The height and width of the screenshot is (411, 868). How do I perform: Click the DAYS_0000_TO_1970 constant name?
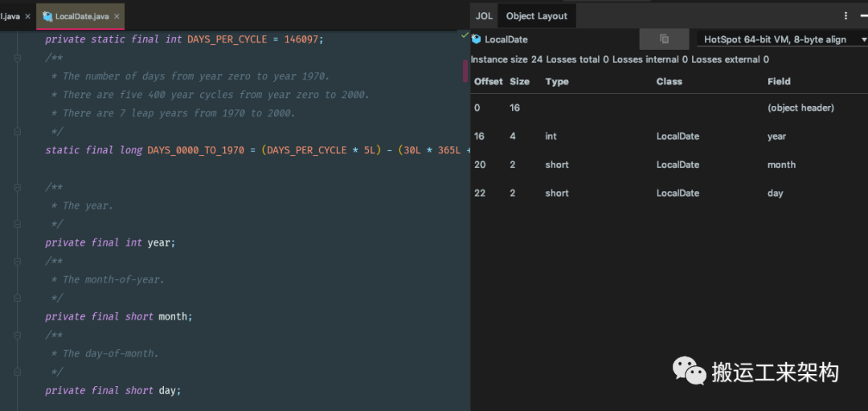coord(195,150)
